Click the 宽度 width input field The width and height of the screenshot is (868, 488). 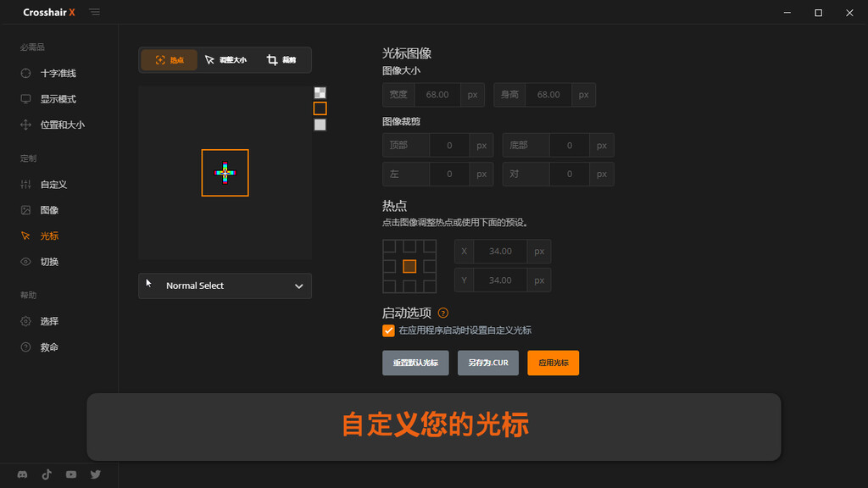point(437,95)
